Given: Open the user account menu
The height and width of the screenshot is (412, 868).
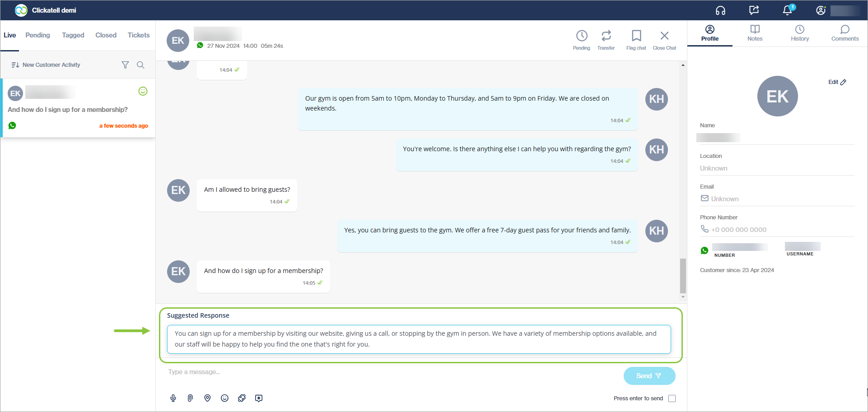Looking at the screenshot, I should [x=821, y=10].
